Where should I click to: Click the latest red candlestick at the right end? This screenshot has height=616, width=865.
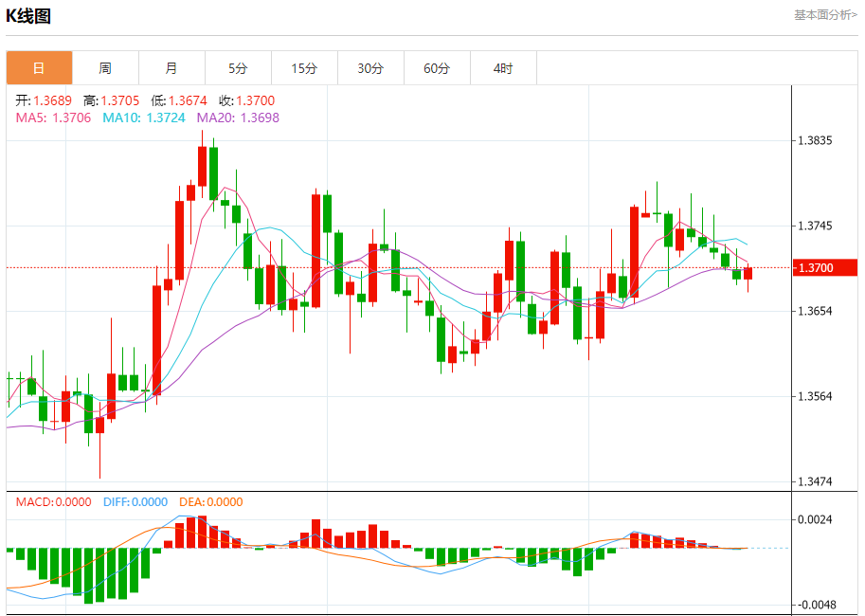point(748,273)
